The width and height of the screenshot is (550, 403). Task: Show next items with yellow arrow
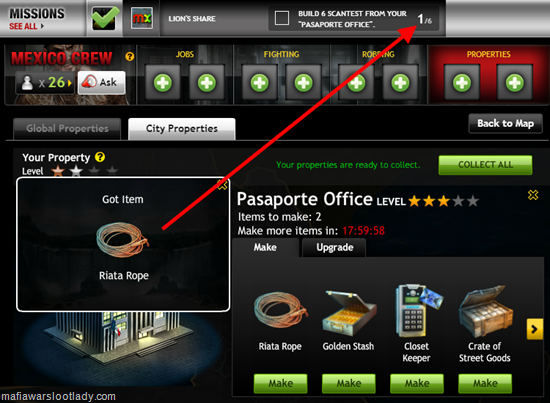click(x=534, y=329)
